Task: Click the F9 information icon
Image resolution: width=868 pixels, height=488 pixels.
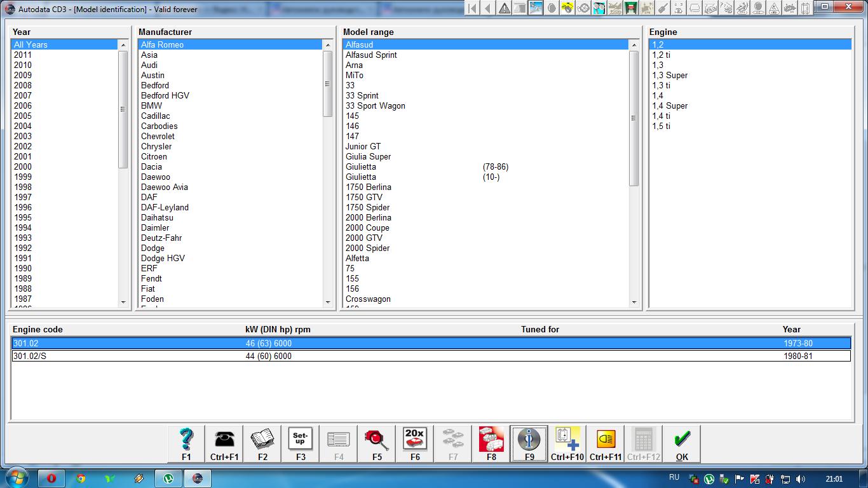Action: 529,444
